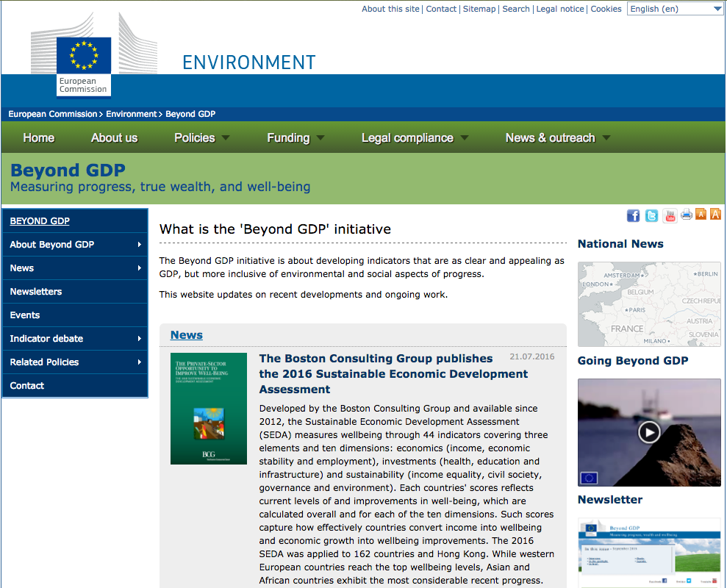The width and height of the screenshot is (727, 588).
Task: Click the Newsletter heading in right column
Action: [x=610, y=499]
